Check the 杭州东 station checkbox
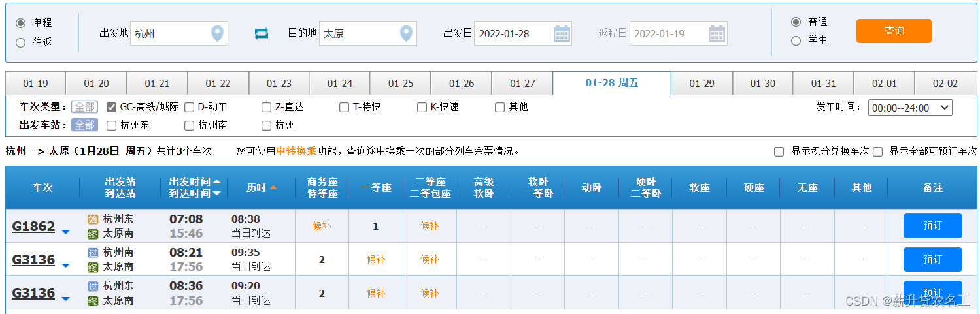Viewport: 980px width, 314px height. tap(111, 125)
